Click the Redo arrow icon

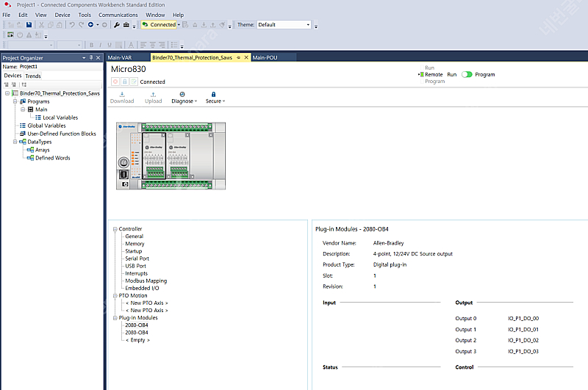(x=81, y=25)
